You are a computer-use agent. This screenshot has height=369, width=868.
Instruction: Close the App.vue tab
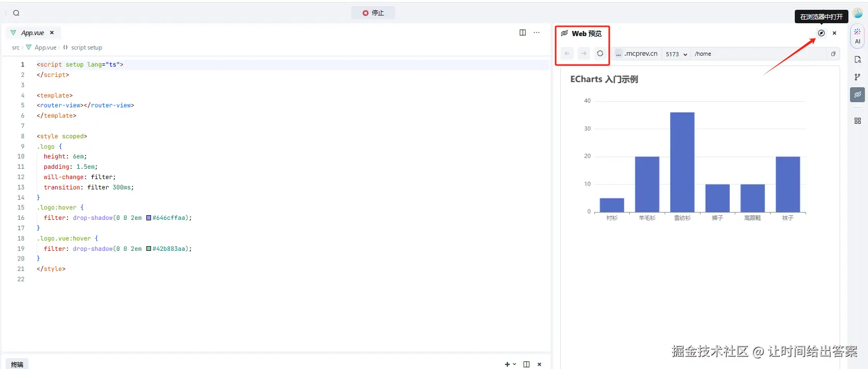[52, 33]
